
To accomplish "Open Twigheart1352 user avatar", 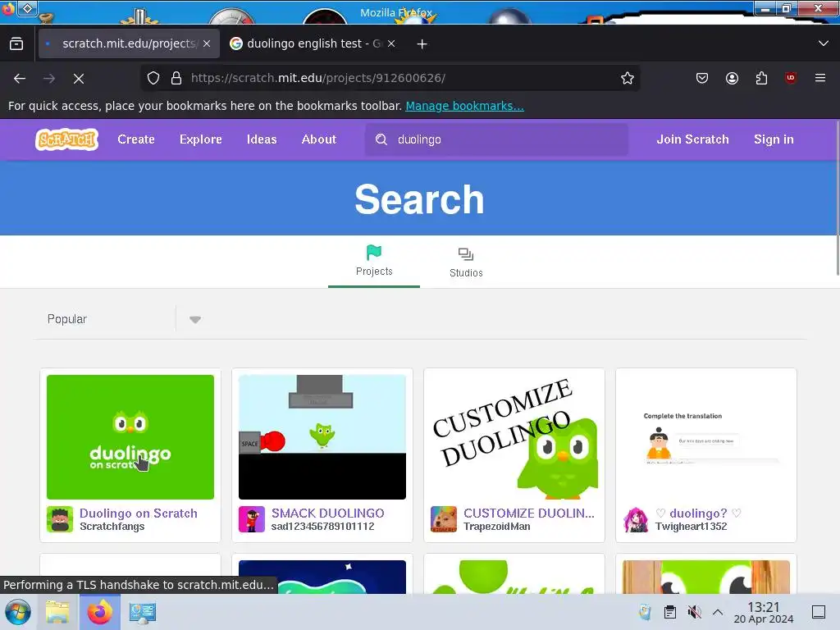I will [636, 519].
